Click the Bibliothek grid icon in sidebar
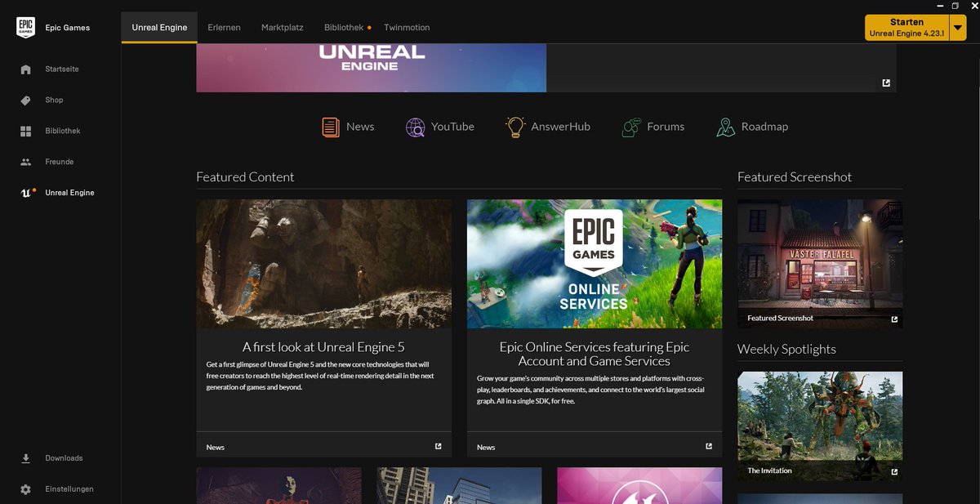The image size is (980, 504). [26, 131]
